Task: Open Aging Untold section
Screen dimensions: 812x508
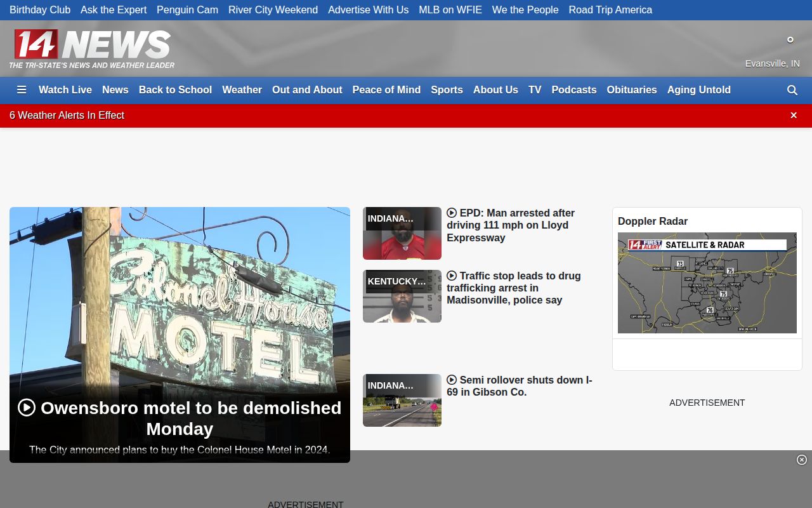Action: [x=699, y=90]
